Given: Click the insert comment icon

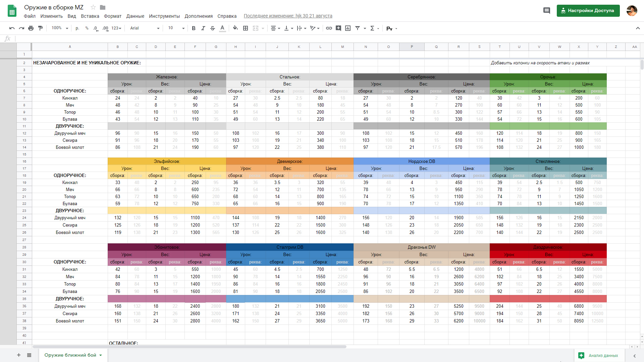Looking at the screenshot, I should click(338, 28).
